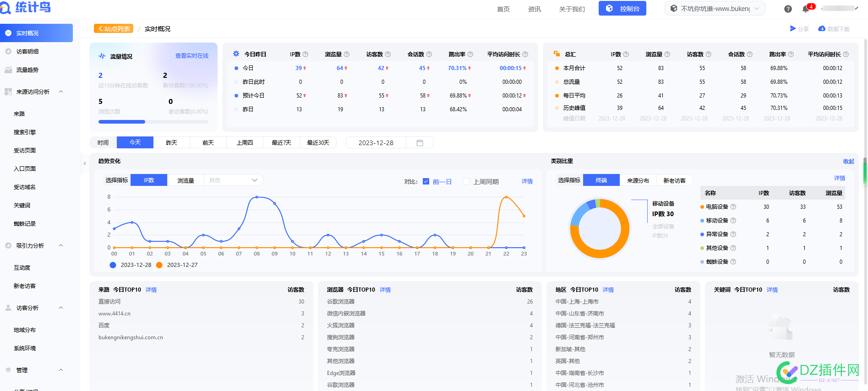Switch to the 新老访客 tab
This screenshot has width=868, height=391.
point(674,180)
